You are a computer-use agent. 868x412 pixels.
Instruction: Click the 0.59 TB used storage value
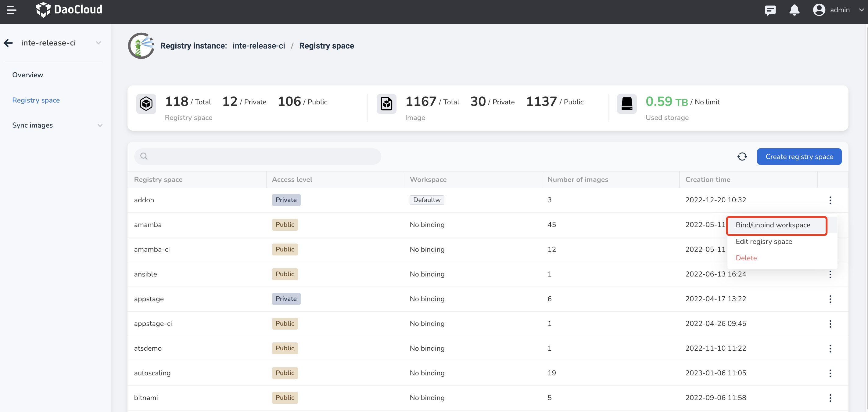[666, 102]
